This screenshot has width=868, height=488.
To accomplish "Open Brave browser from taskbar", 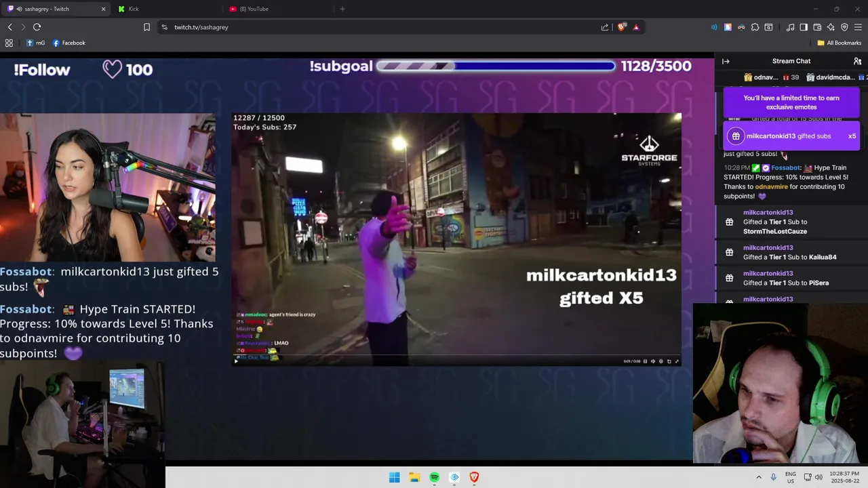I will [474, 477].
